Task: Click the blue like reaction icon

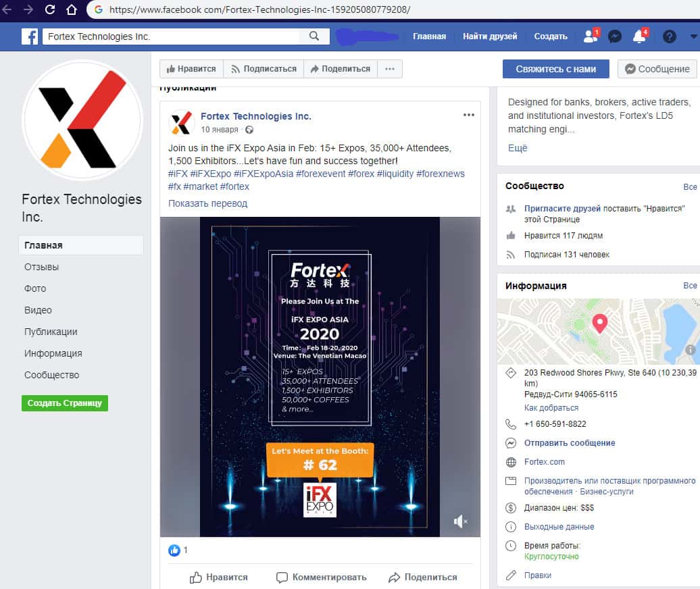Action: [x=174, y=550]
